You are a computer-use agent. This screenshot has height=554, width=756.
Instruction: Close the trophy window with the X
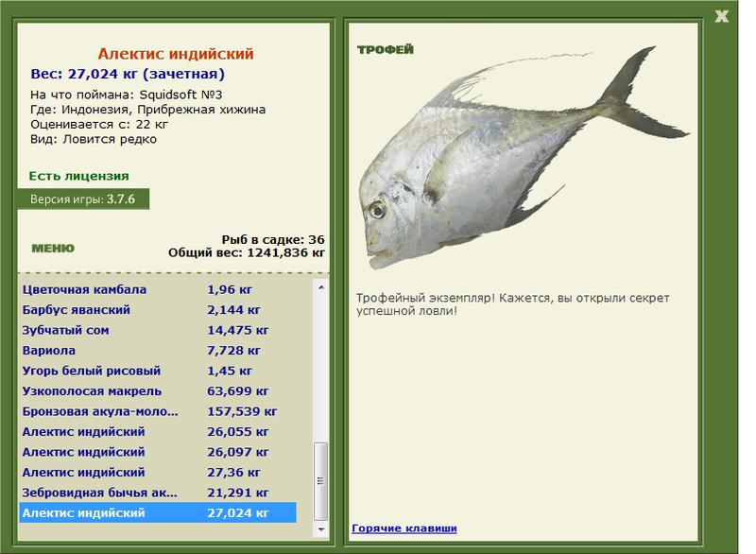tap(722, 15)
